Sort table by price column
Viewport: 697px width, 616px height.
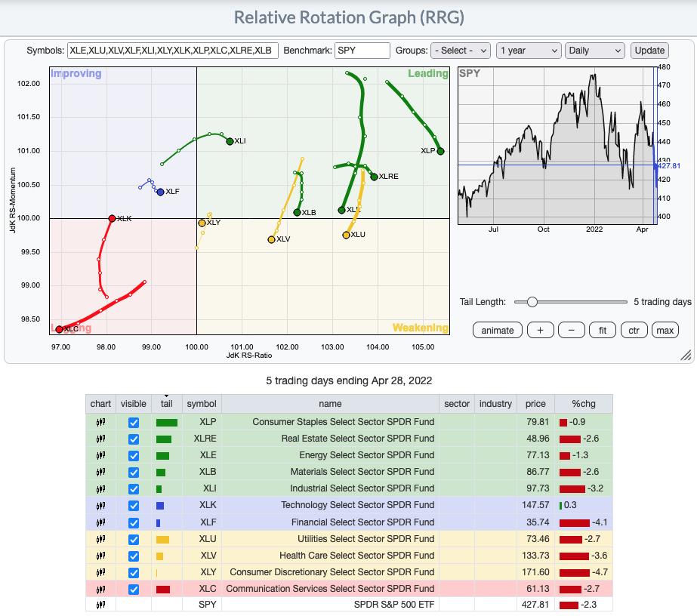tap(535, 404)
